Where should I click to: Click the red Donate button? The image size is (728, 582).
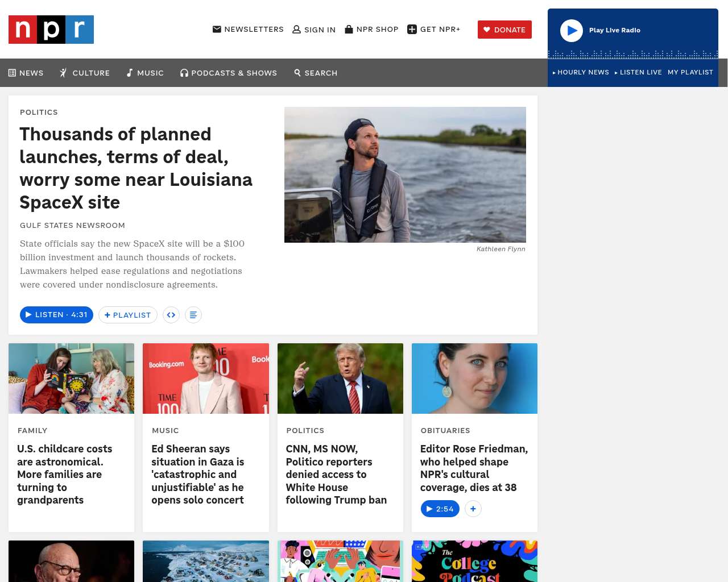tap(504, 30)
